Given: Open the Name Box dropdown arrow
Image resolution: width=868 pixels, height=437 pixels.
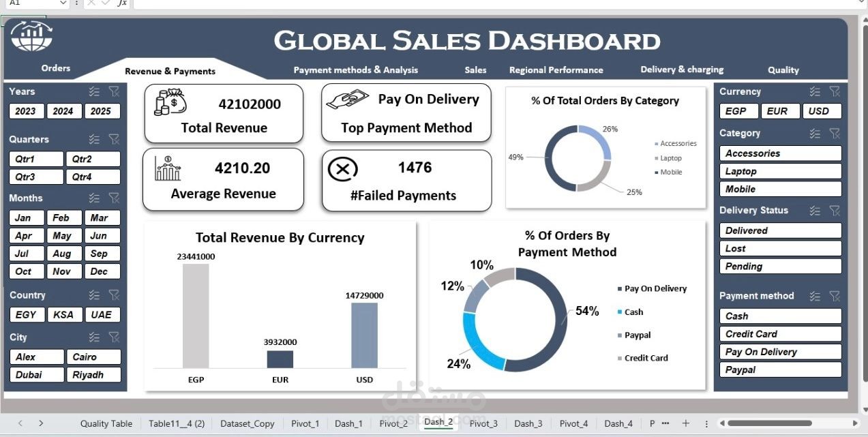Looking at the screenshot, I should (63, 3).
